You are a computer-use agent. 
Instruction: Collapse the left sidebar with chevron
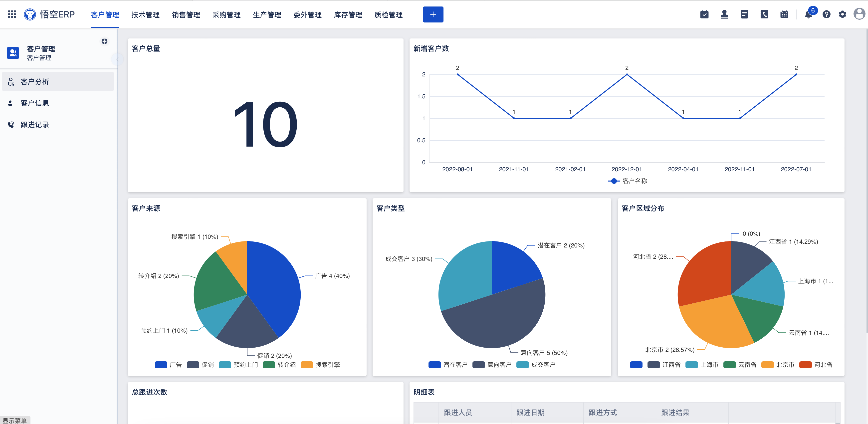point(117,59)
